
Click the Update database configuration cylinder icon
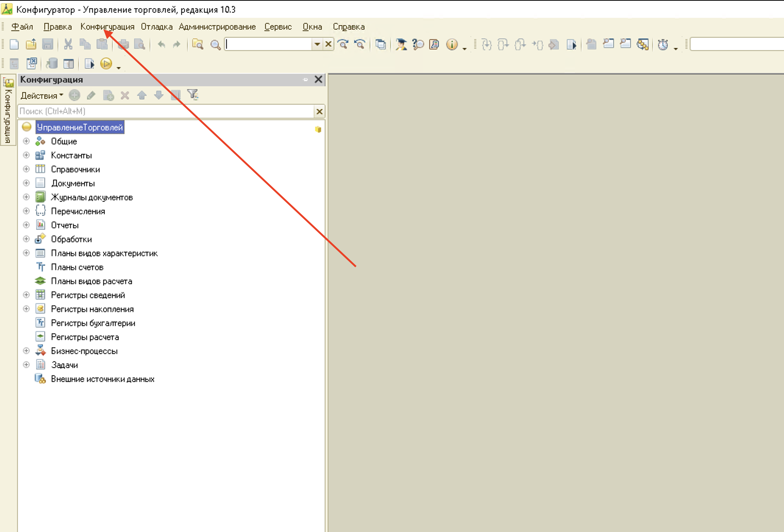[52, 64]
